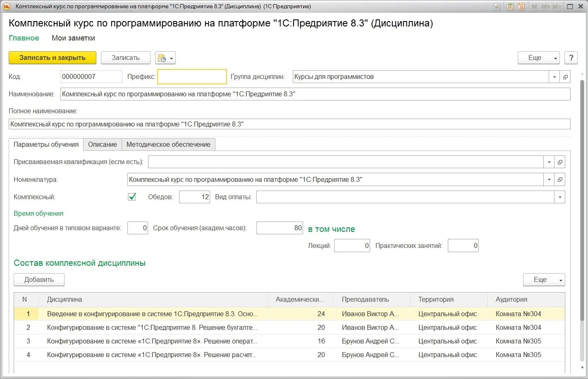
Task: Open the top Еще menu
Action: [539, 58]
